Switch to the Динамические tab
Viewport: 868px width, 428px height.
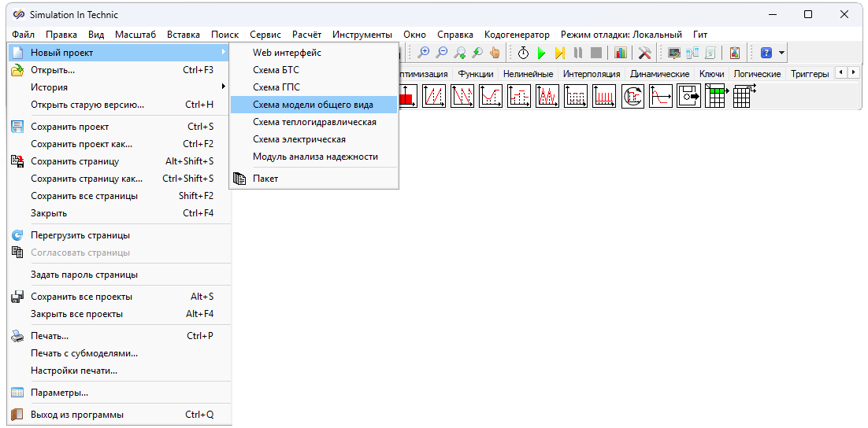tap(659, 74)
